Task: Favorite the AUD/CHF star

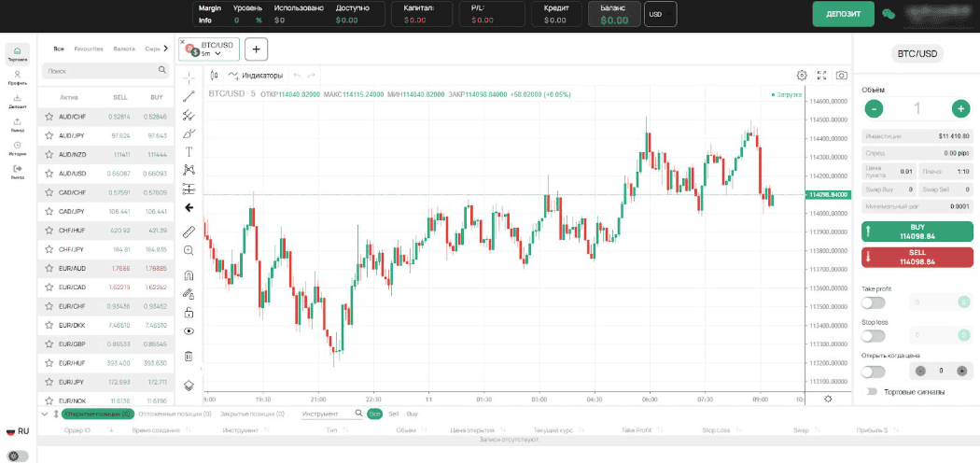Action: pyautogui.click(x=49, y=117)
